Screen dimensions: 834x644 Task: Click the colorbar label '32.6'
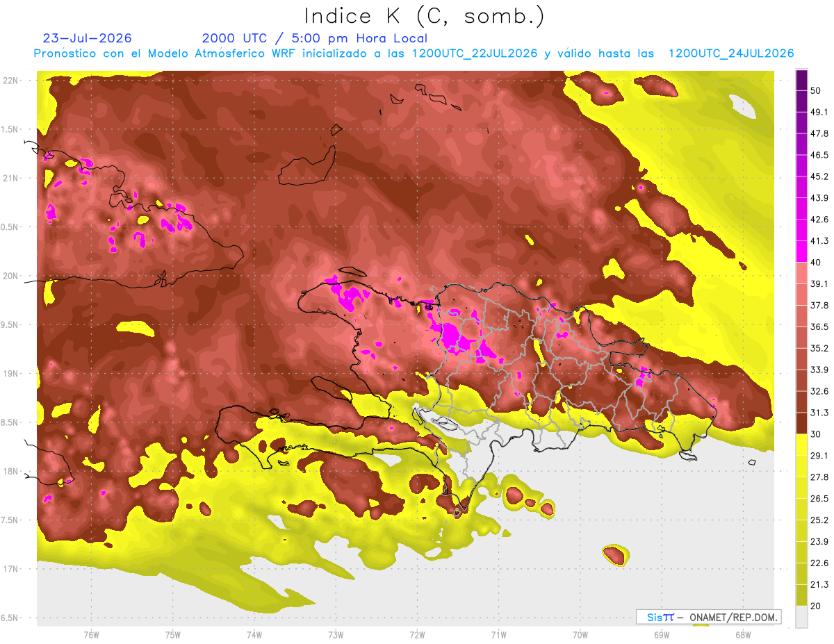coord(819,391)
